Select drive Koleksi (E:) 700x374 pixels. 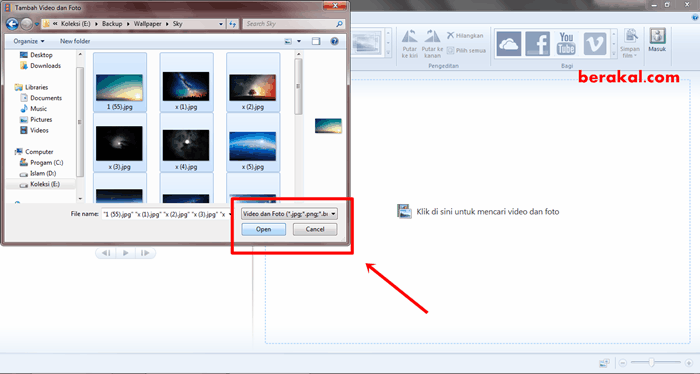[x=40, y=184]
